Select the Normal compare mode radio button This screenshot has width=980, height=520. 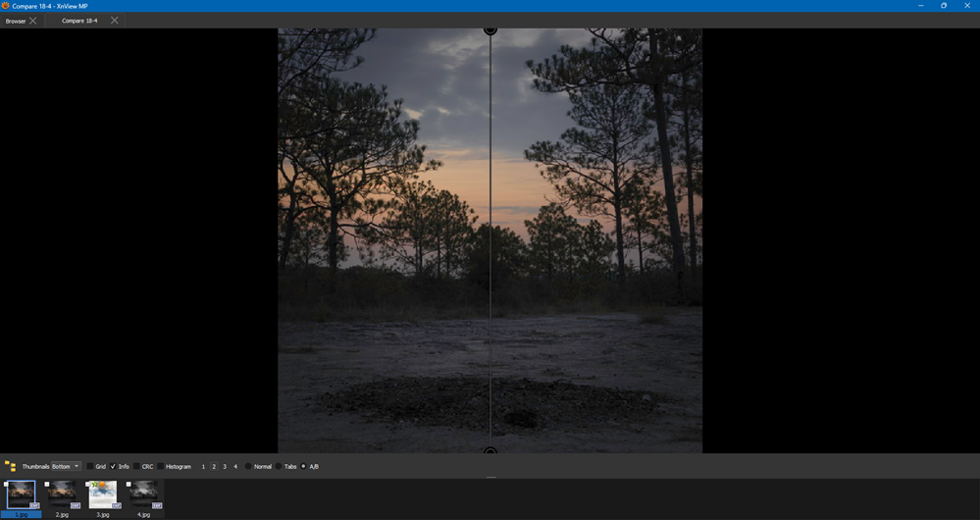248,466
